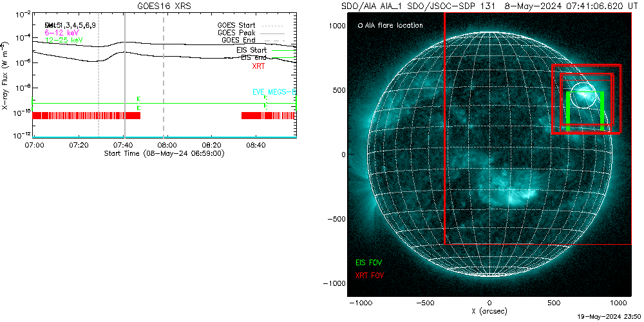Click the '08:00' time axis tick label
Image resolution: width=644 pixels, height=322 pixels.
(167, 145)
